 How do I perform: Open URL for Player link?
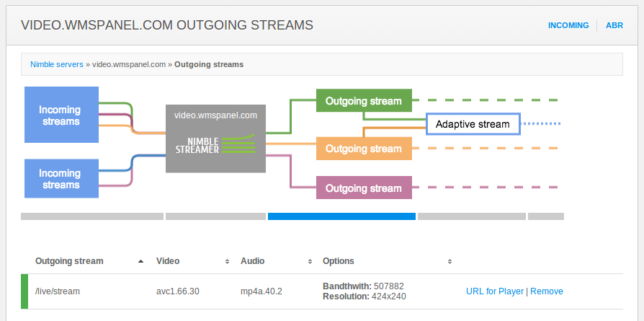494,291
